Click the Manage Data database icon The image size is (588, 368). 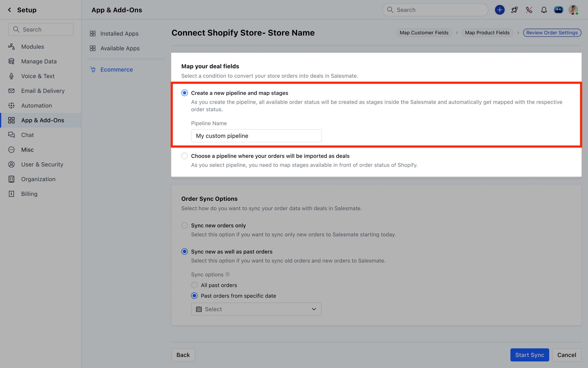point(11,61)
